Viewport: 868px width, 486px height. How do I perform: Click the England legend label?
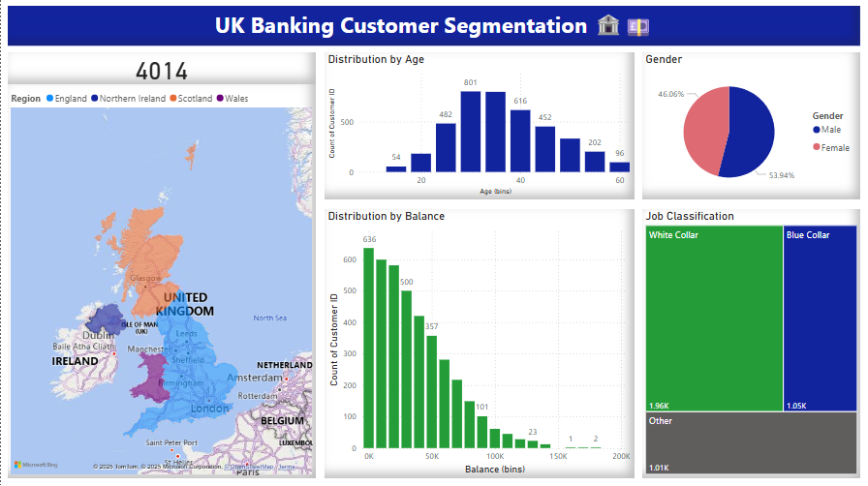coord(71,98)
